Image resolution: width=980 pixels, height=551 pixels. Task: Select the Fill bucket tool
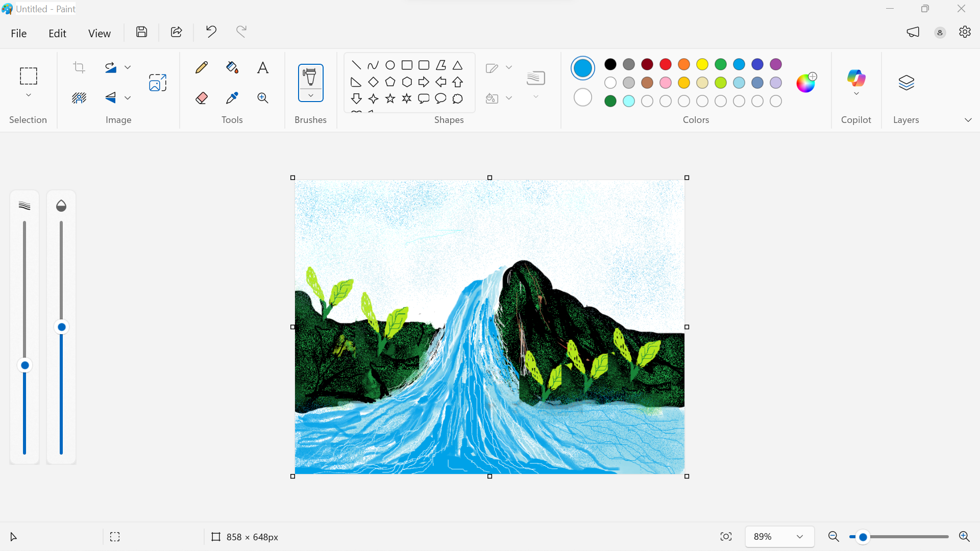point(232,67)
